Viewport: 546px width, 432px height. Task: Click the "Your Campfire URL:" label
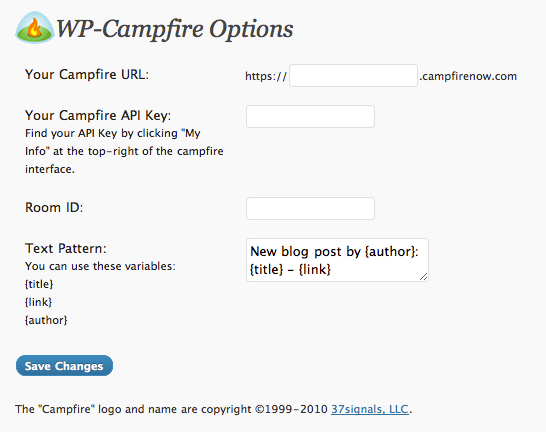point(87,74)
